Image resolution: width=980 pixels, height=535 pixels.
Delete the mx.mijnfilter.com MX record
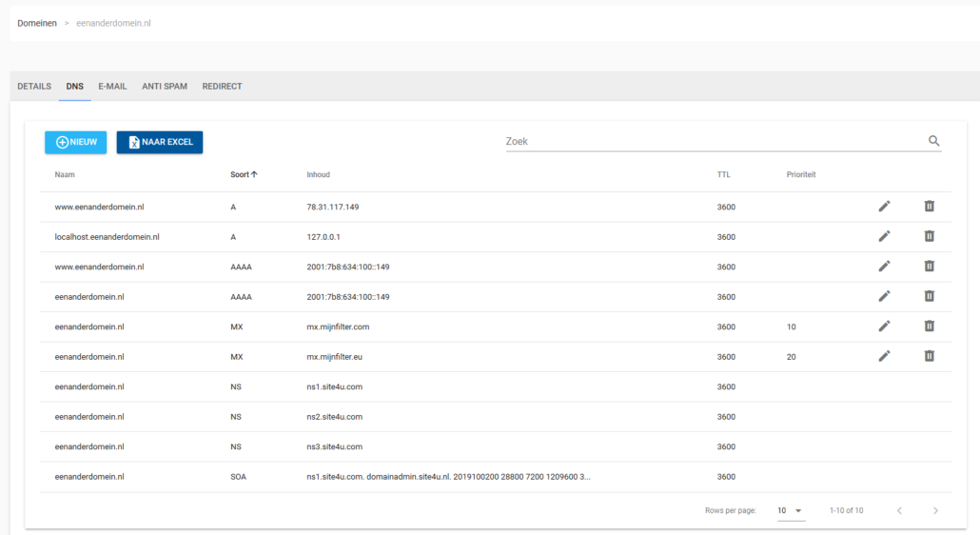(x=930, y=327)
